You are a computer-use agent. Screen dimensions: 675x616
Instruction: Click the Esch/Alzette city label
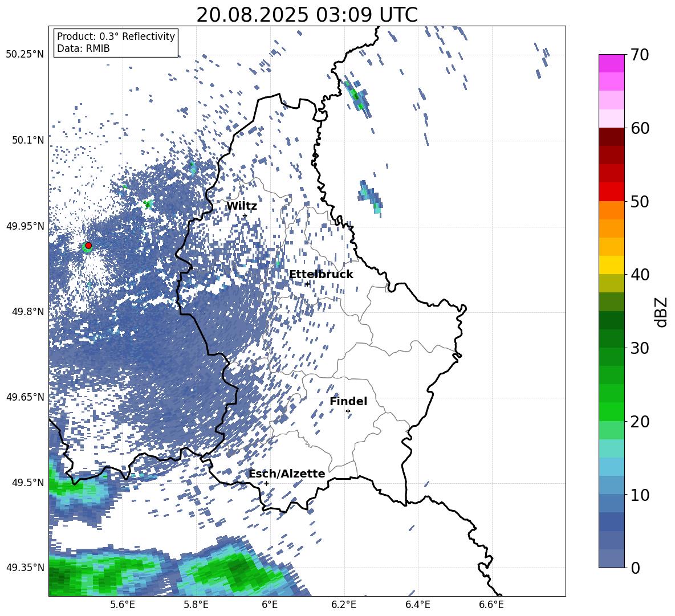[287, 474]
